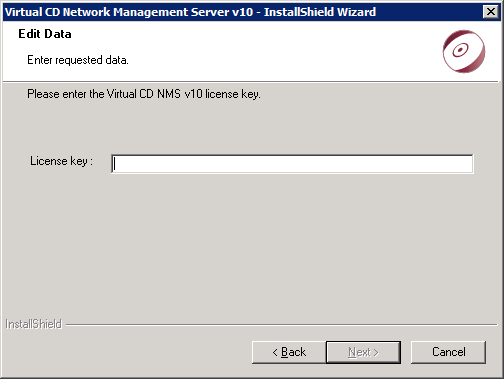Click the wizard title bar text

click(x=190, y=12)
